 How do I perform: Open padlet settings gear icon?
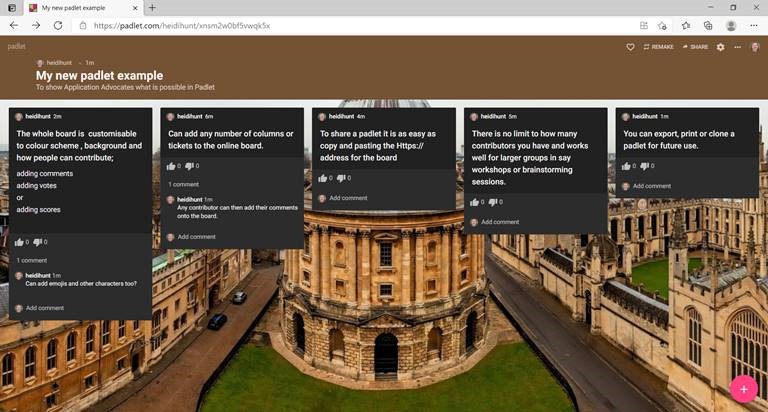[x=720, y=47]
